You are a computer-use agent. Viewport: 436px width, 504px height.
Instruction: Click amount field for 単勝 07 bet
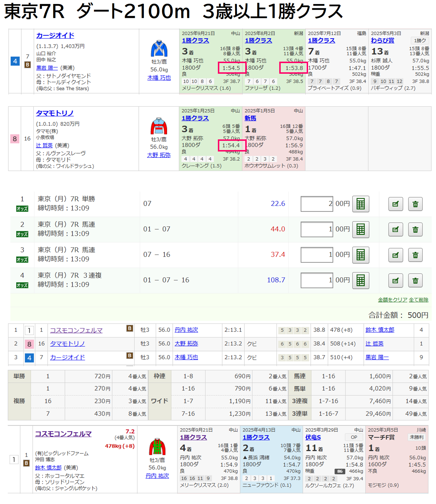click(317, 204)
